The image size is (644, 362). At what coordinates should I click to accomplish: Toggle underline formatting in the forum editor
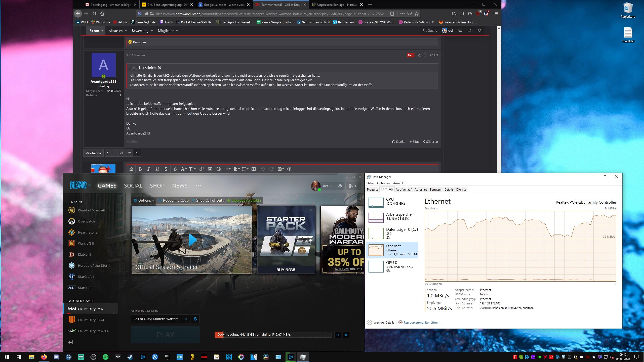tap(157, 169)
